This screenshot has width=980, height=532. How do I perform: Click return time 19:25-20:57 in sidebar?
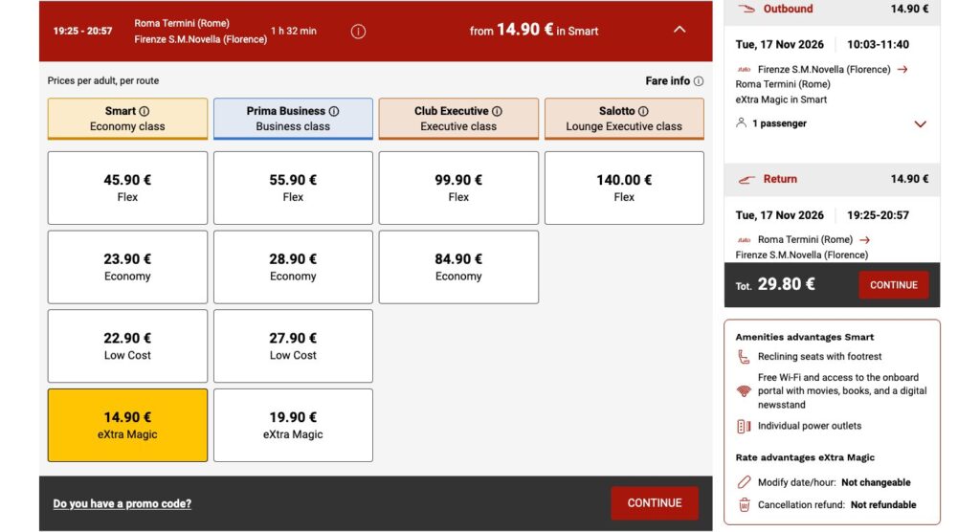(x=879, y=215)
